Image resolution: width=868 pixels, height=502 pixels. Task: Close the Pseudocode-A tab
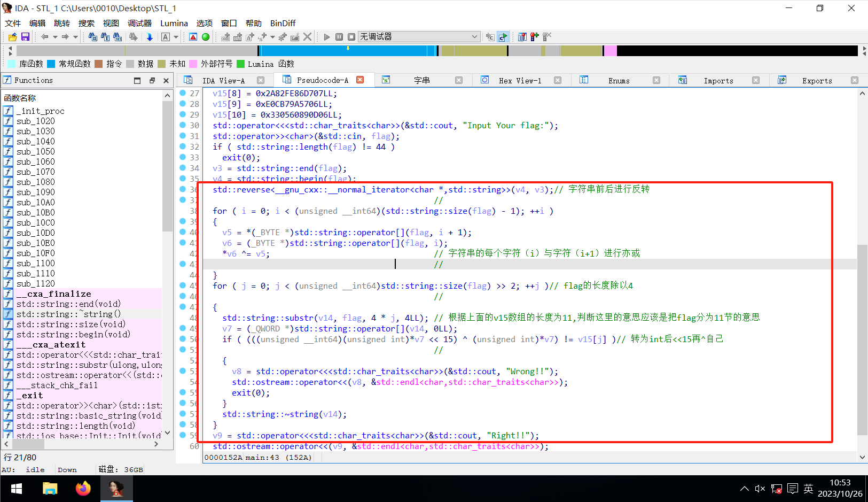[360, 80]
